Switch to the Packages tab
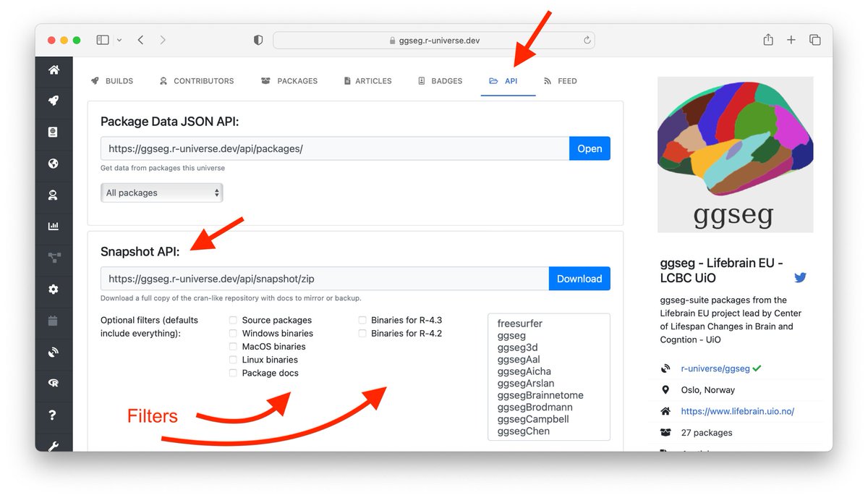The image size is (868, 498). point(289,81)
